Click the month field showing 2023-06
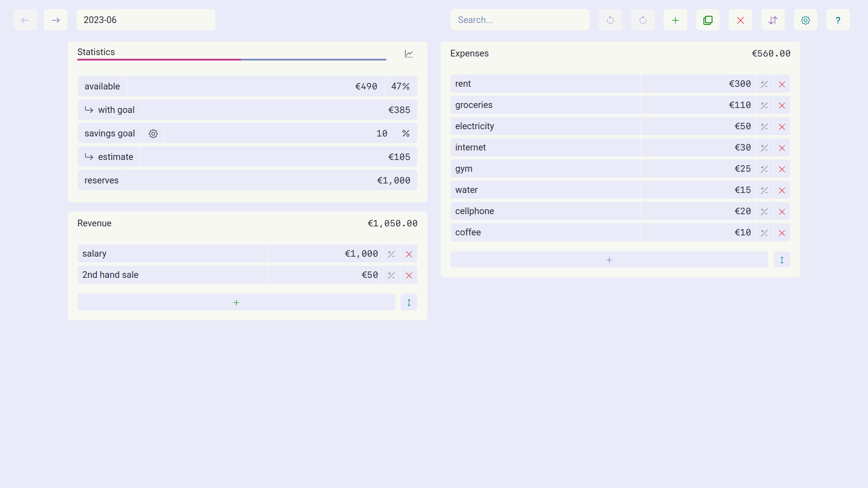Screen dimensions: 868x488 [146, 20]
